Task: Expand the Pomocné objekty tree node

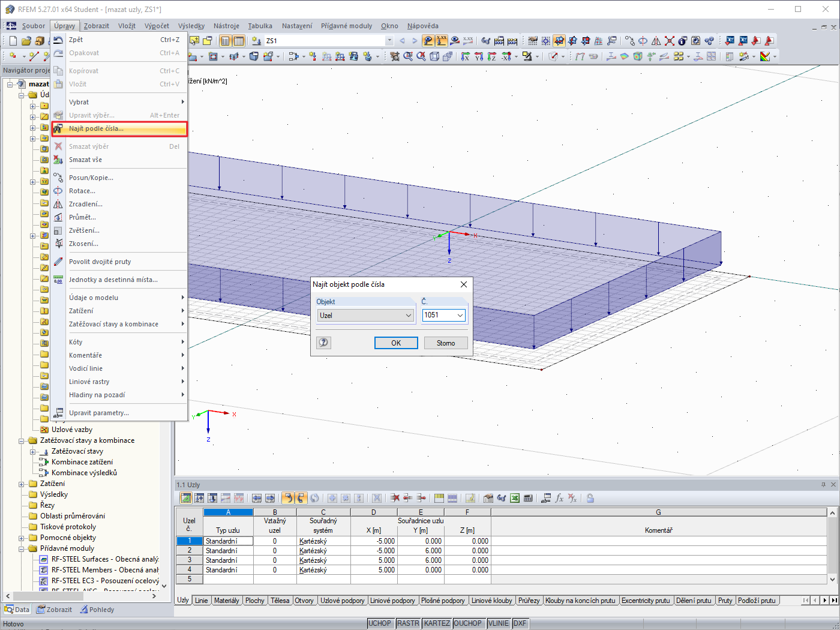Action: pos(22,538)
